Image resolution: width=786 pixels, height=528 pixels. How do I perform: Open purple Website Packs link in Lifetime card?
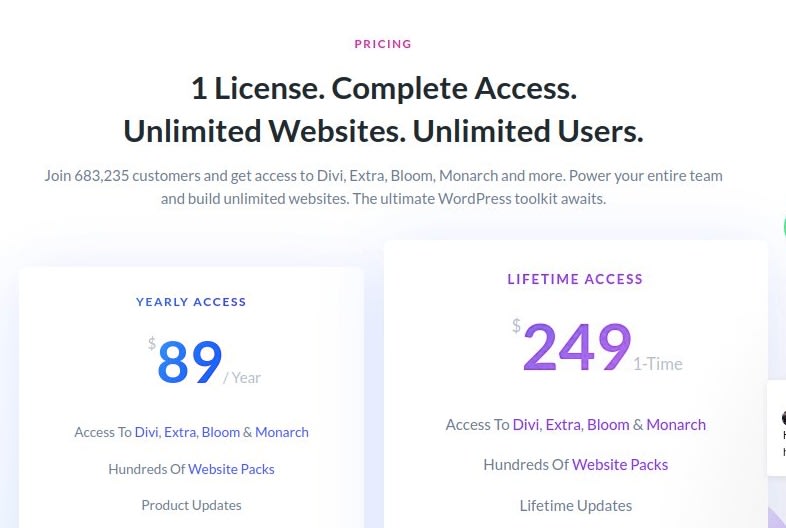pyautogui.click(x=620, y=465)
